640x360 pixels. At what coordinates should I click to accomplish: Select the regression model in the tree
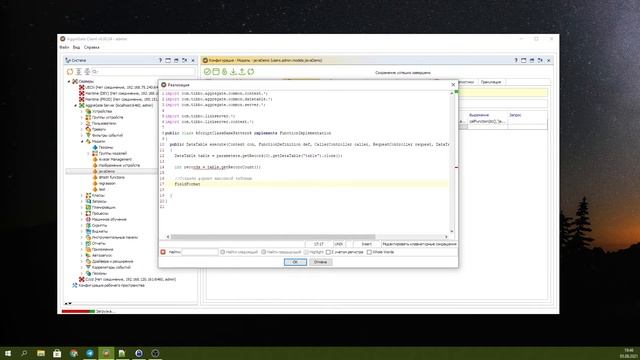click(x=107, y=183)
